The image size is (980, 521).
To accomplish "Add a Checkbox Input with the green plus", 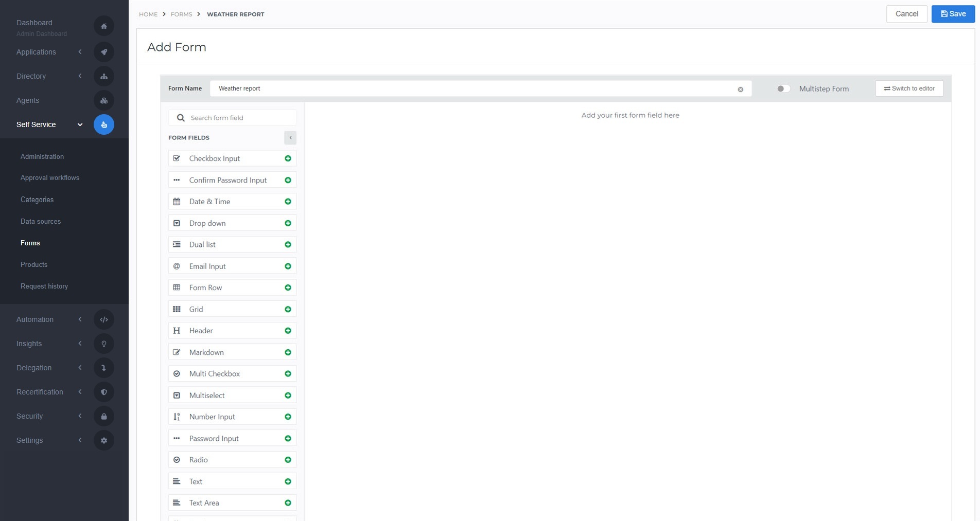I will [x=288, y=158].
